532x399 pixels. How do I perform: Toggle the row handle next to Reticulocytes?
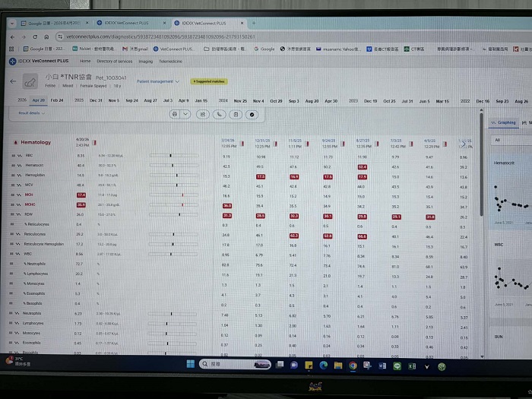[11, 234]
